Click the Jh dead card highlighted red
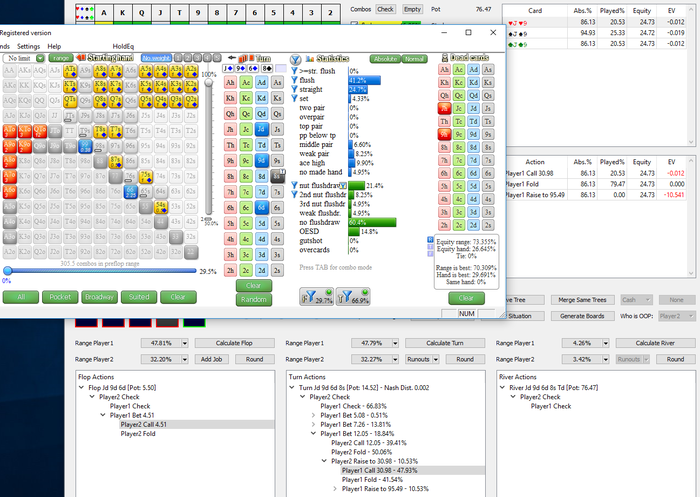Viewport: 700px width, 497px height. pyautogui.click(x=444, y=108)
